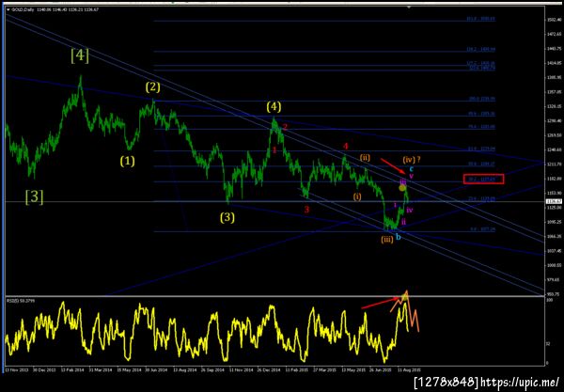Click the chart shift triangle marker on top edge
This screenshot has height=392, width=564.
click(409, 8)
